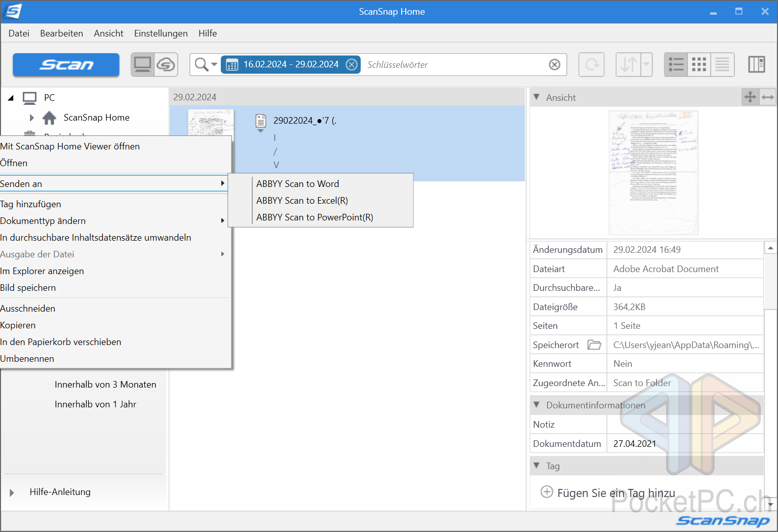The image size is (778, 532).
Task: Focus the Schlüsselwörter search field
Action: (453, 65)
